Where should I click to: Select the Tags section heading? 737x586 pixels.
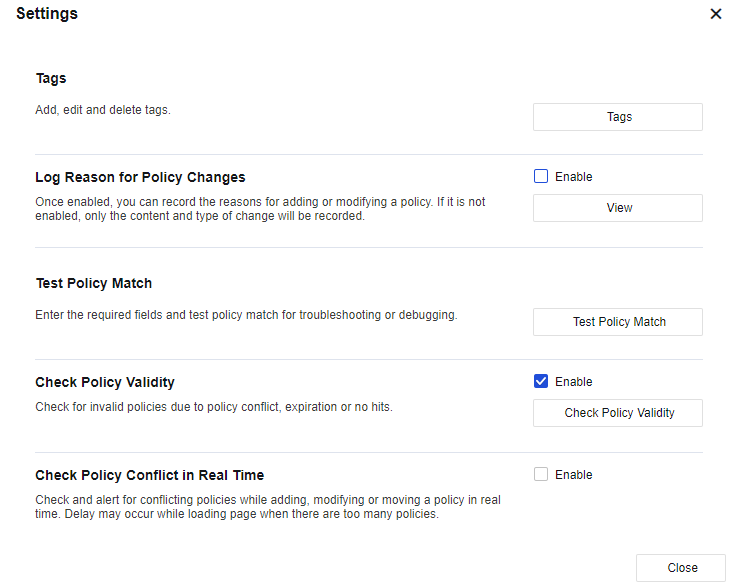coord(51,78)
